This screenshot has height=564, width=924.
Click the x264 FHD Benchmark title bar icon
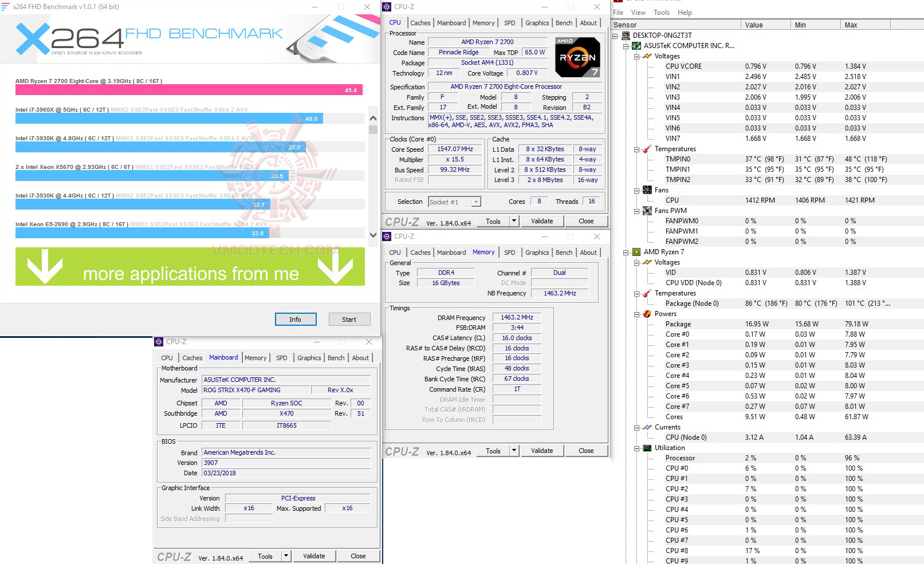coord(5,7)
